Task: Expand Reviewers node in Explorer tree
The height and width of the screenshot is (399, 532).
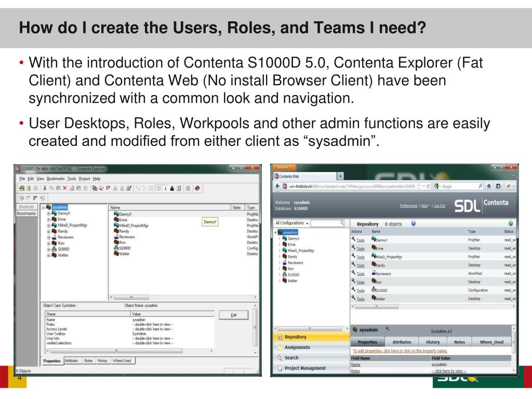Action: (48, 237)
